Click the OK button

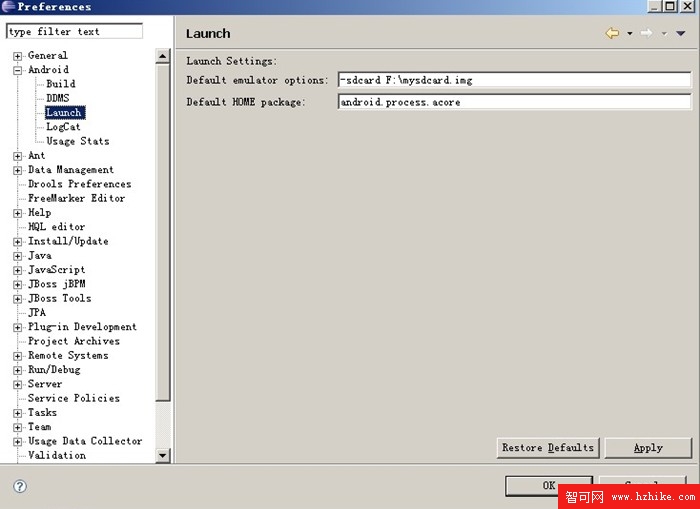[549, 486]
